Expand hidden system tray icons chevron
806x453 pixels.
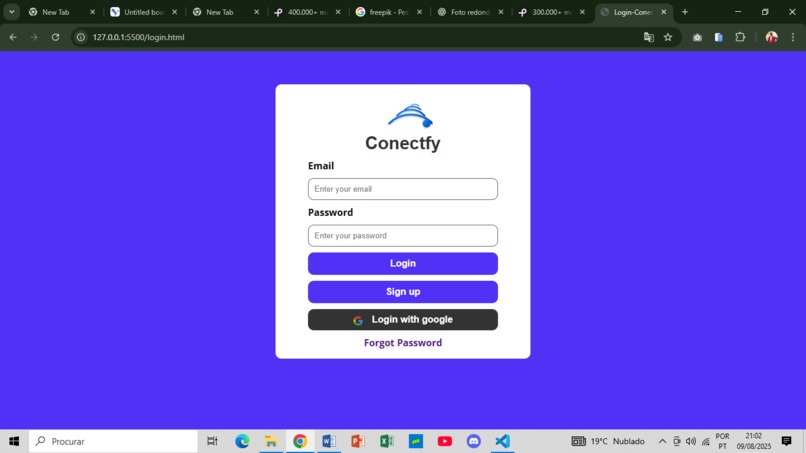point(663,441)
